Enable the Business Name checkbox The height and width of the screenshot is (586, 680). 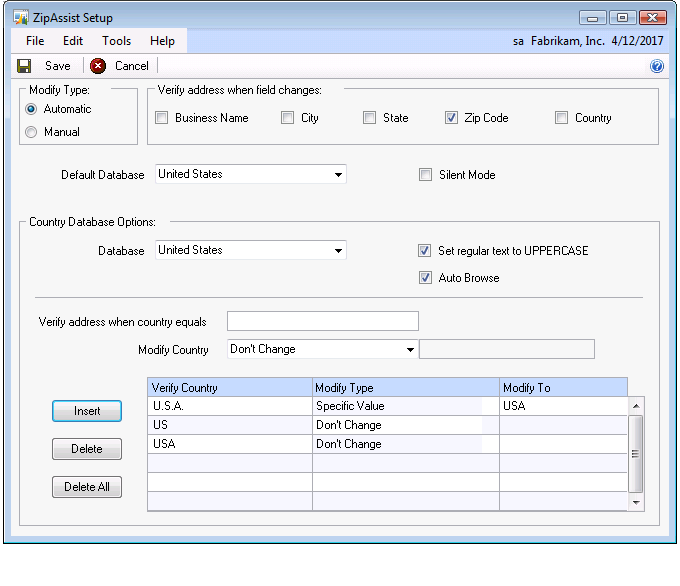pos(161,118)
